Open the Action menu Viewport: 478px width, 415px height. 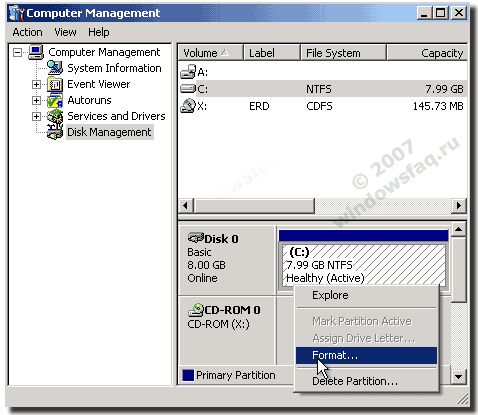tap(27, 32)
